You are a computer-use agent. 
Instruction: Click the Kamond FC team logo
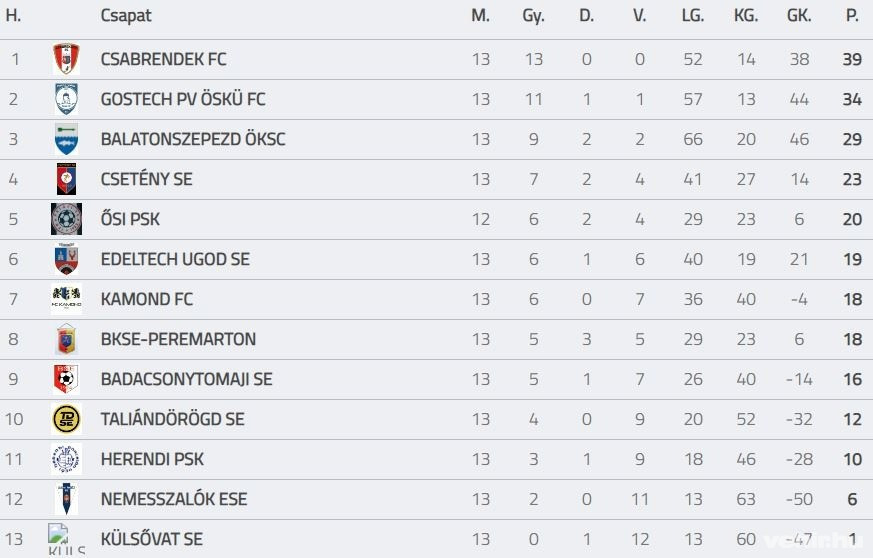(x=66, y=299)
